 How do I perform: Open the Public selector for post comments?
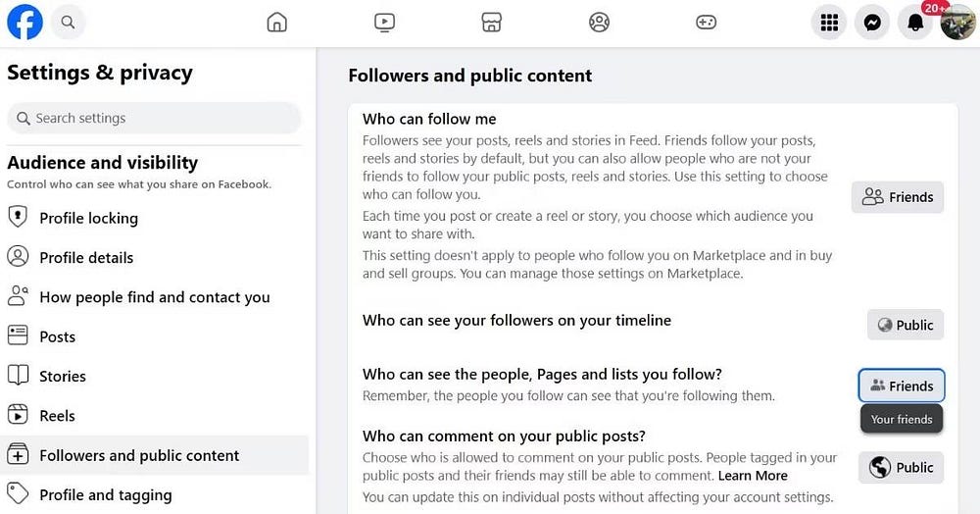901,467
